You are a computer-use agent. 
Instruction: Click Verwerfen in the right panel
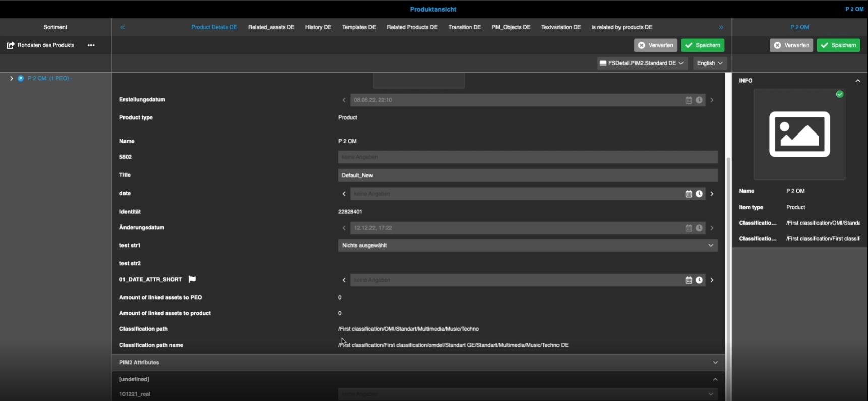[x=791, y=45]
